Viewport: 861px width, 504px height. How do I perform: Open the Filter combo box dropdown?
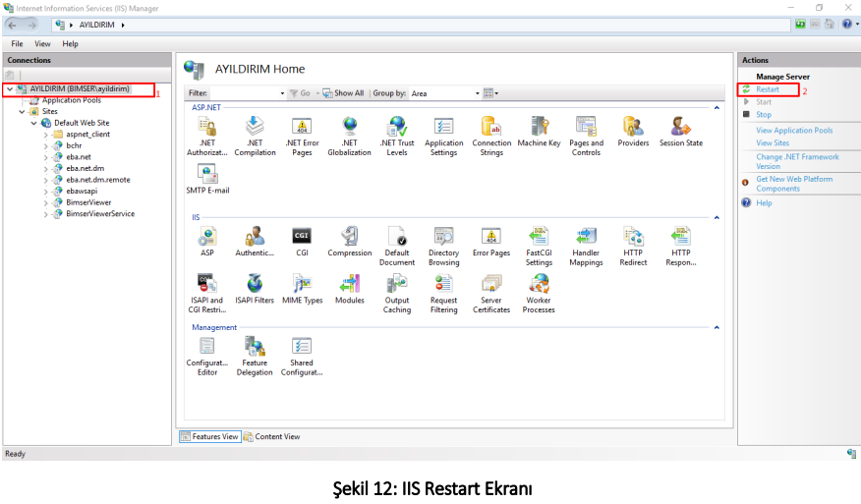pyautogui.click(x=282, y=93)
